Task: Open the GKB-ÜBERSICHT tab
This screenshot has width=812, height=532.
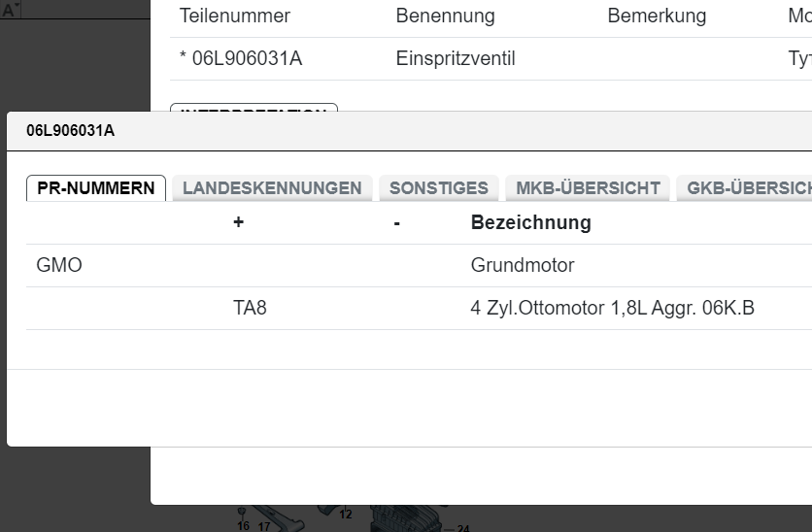Action: [x=746, y=188]
